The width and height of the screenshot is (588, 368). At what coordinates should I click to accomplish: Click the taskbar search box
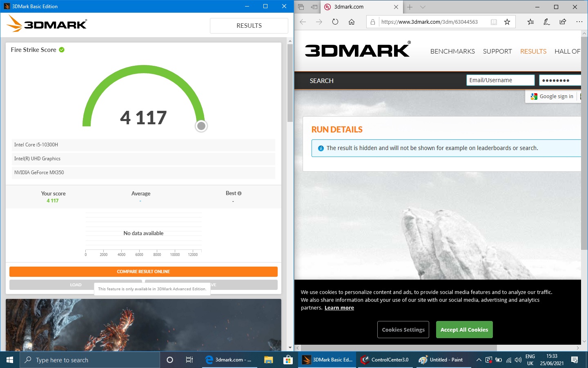point(90,360)
